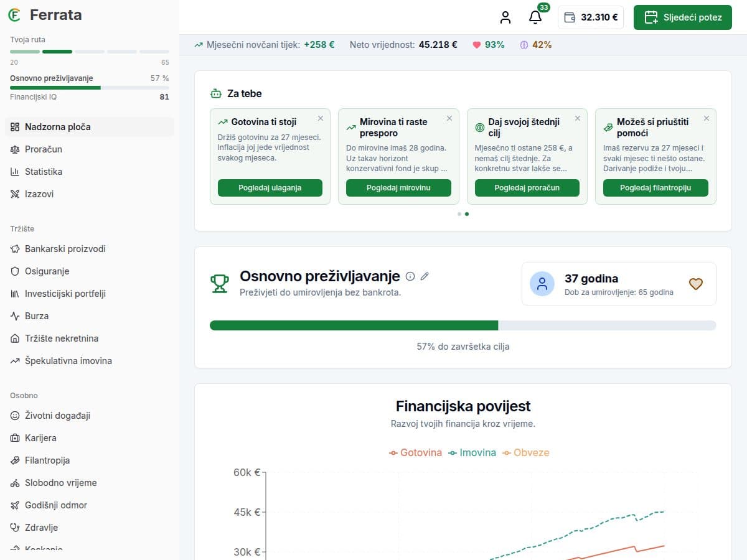The height and width of the screenshot is (560, 747).
Task: Click the heart icon beside 37 godina
Action: tap(696, 284)
